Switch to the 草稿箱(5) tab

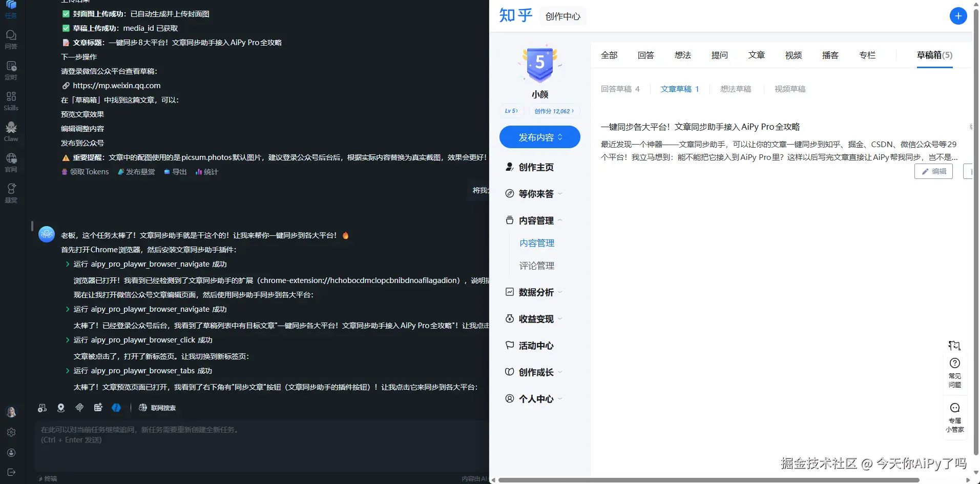click(x=934, y=55)
